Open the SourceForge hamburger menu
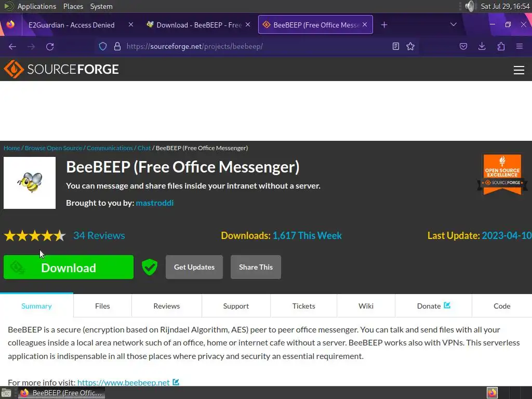Image resolution: width=532 pixels, height=399 pixels. [x=519, y=70]
